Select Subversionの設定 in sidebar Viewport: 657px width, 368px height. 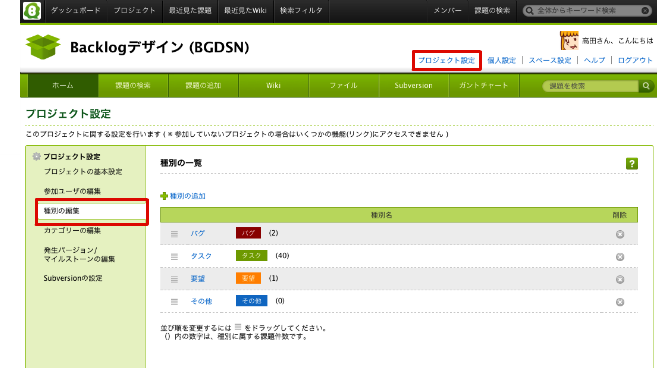click(x=73, y=278)
